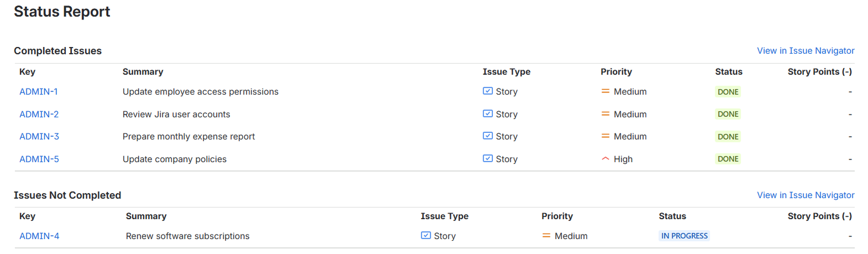Open issue ADMIN-4 link

click(x=39, y=236)
